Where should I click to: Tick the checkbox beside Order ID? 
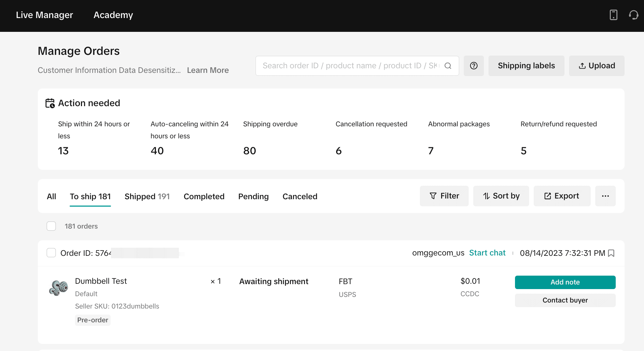(51, 253)
